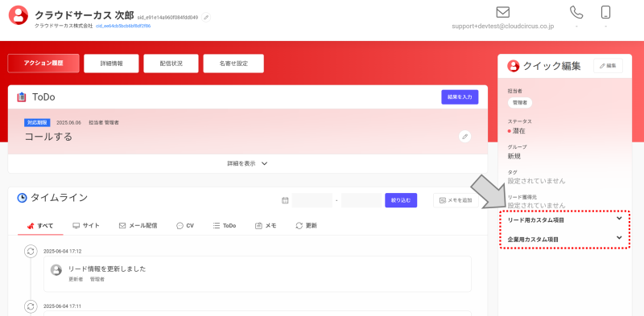Click the リード情報を更新しました entry text
This screenshot has height=316, width=644.
point(107,269)
